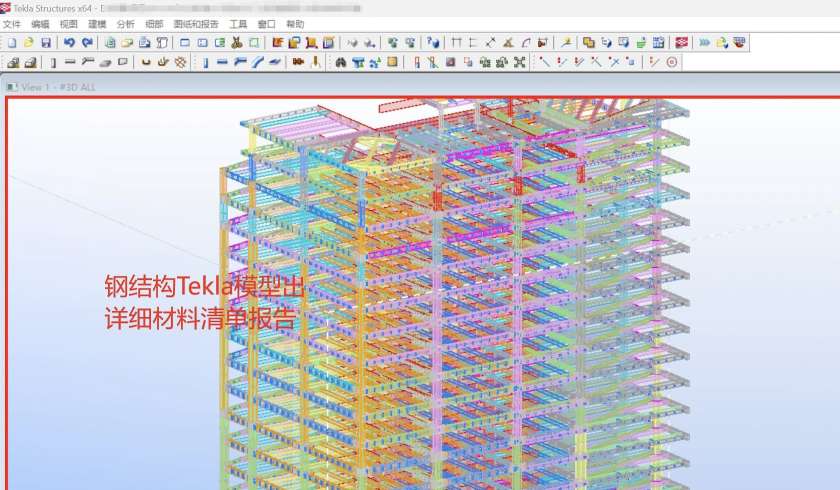The height and width of the screenshot is (490, 840).
Task: Open the 细部 (Detailing) menu
Action: click(154, 25)
